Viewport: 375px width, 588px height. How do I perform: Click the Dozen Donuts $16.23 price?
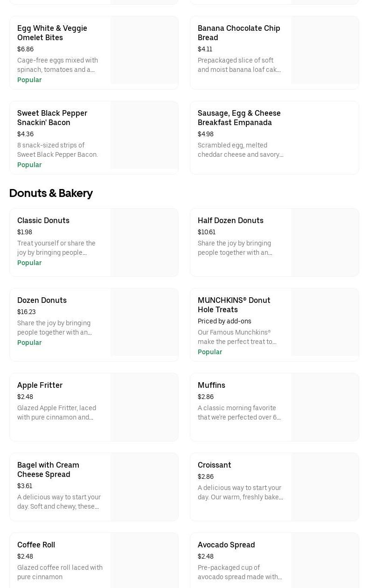click(x=27, y=312)
